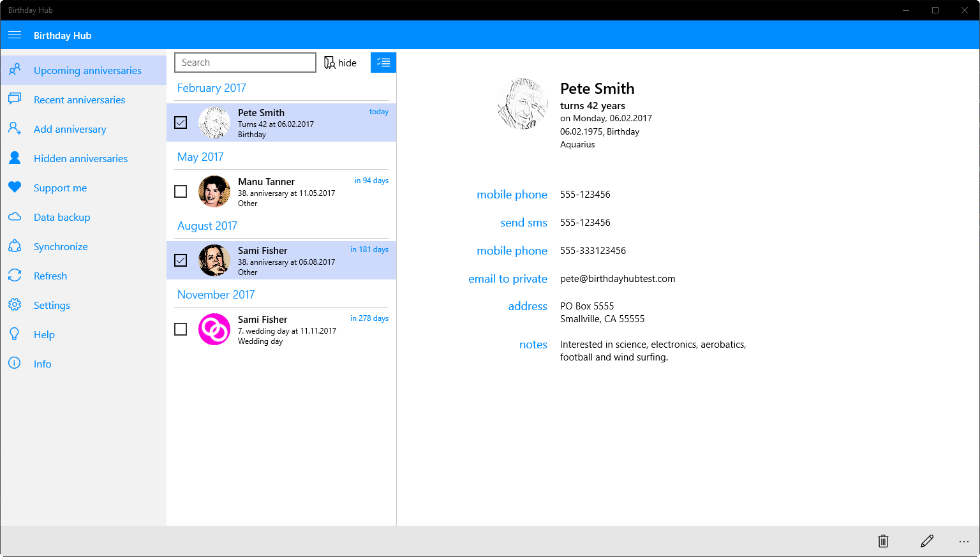Open the Settings page
The height and width of the screenshot is (557, 980).
pos(52,305)
